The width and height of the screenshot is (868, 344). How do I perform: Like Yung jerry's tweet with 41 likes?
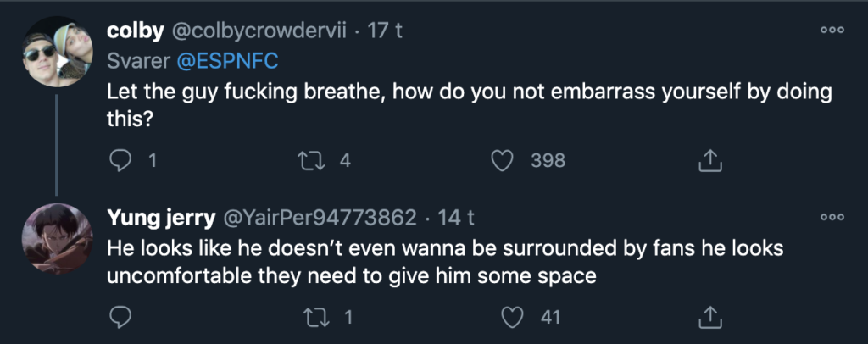tap(511, 318)
